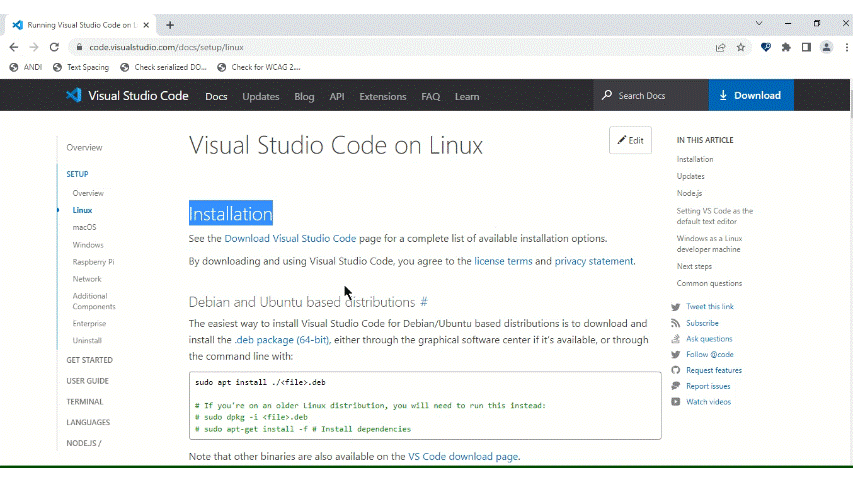Screen dimensions: 853x480
Task: Select Raspberry Pi in the setup sidebar
Action: [x=93, y=262]
